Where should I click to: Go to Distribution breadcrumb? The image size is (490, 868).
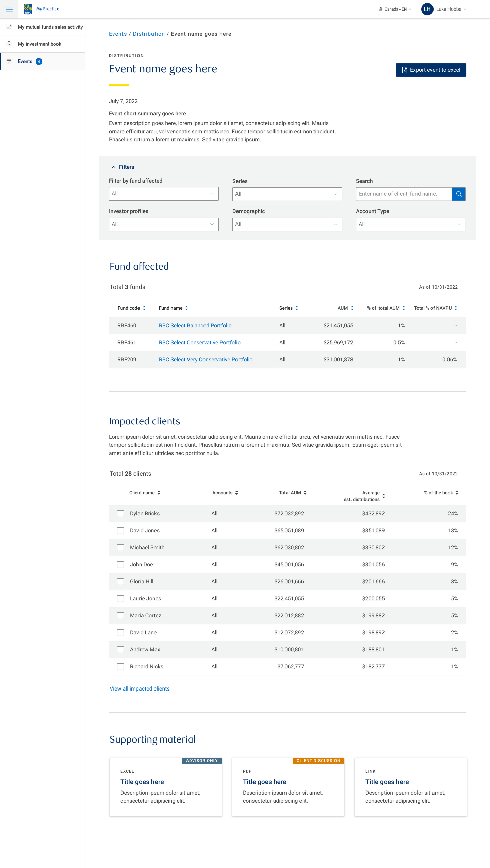[x=149, y=34]
